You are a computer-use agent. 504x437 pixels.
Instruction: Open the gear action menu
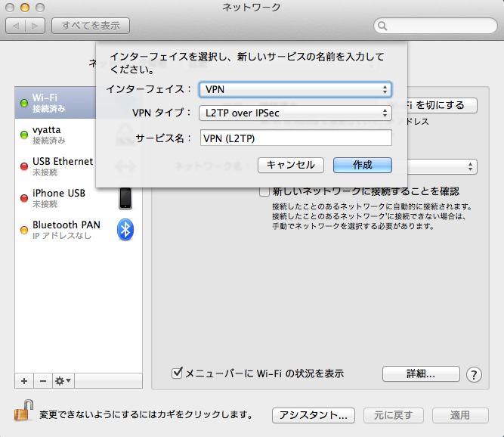(63, 380)
